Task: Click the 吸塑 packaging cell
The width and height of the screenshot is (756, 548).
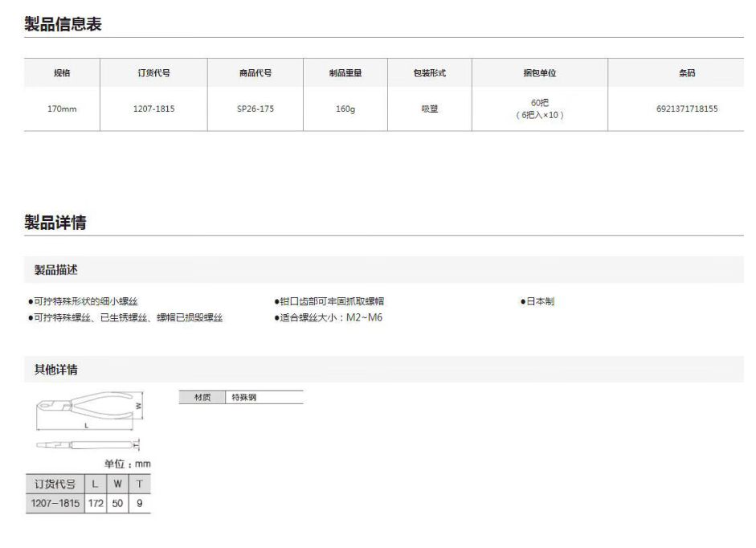Action: pos(429,108)
